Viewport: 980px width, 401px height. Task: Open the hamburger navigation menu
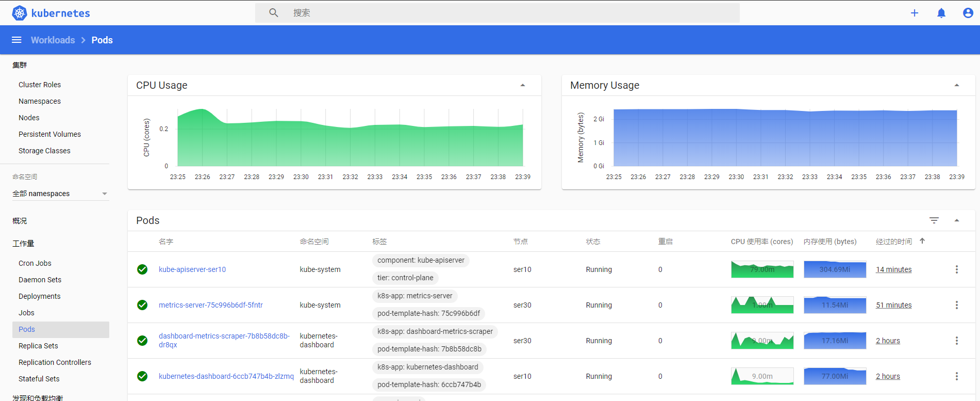16,40
